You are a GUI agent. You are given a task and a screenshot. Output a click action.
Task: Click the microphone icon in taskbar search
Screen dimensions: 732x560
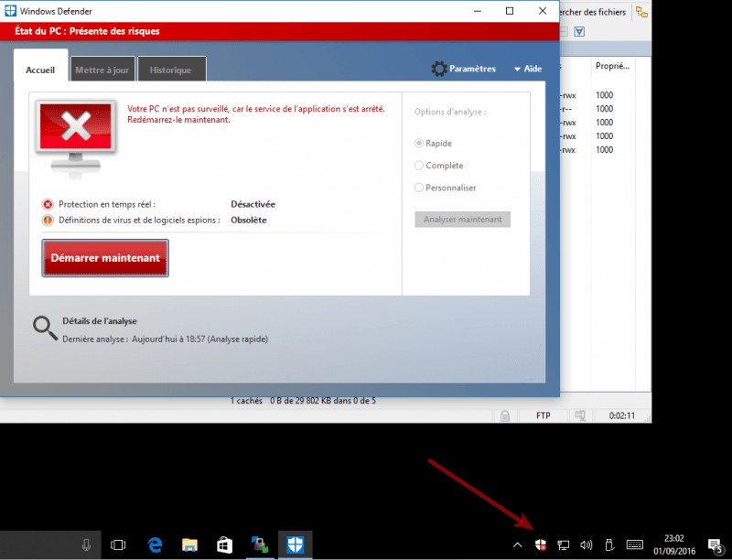click(86, 544)
